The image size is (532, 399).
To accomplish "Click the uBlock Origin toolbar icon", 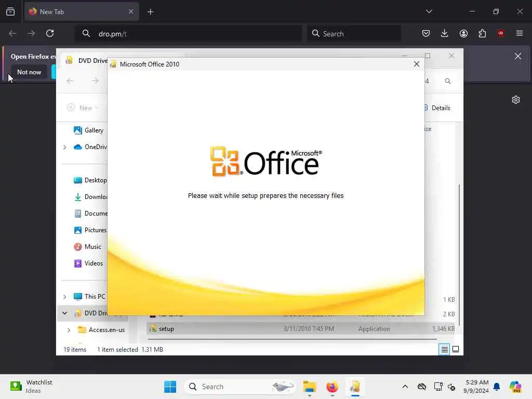I will coord(501,33).
